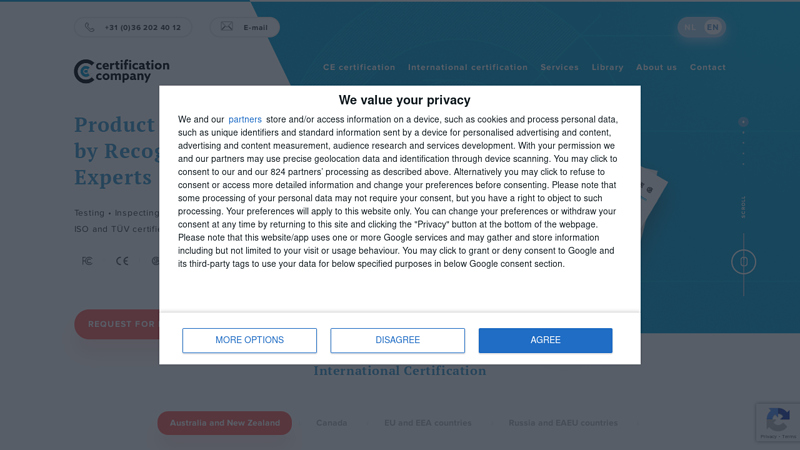The image size is (800, 450).
Task: Click the FCC mark icon
Action: click(x=87, y=261)
